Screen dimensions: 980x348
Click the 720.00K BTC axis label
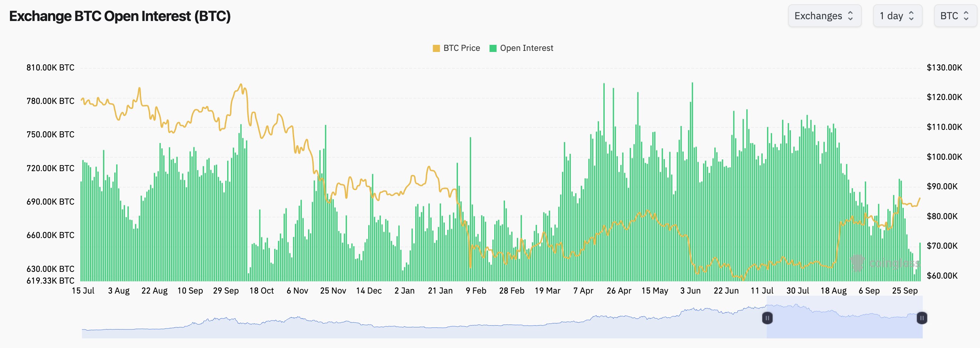coord(50,168)
